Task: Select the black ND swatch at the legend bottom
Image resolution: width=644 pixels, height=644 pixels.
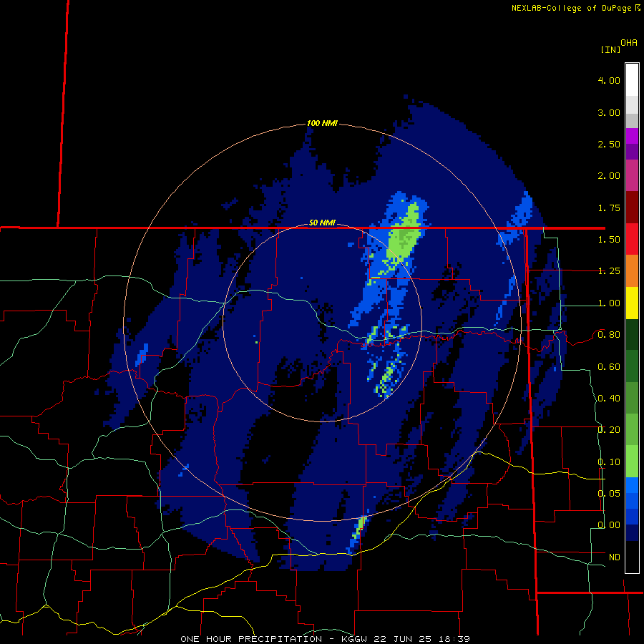Action: pyautogui.click(x=632, y=557)
